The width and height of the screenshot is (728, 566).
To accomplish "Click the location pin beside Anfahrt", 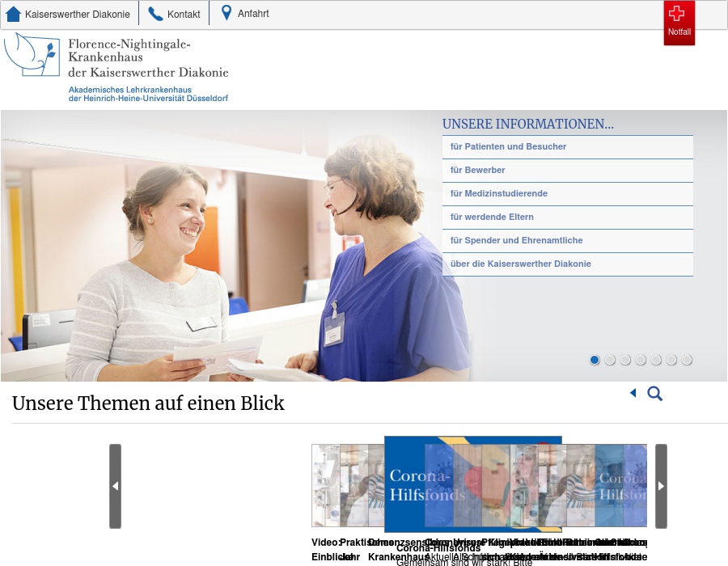I will click(x=225, y=13).
